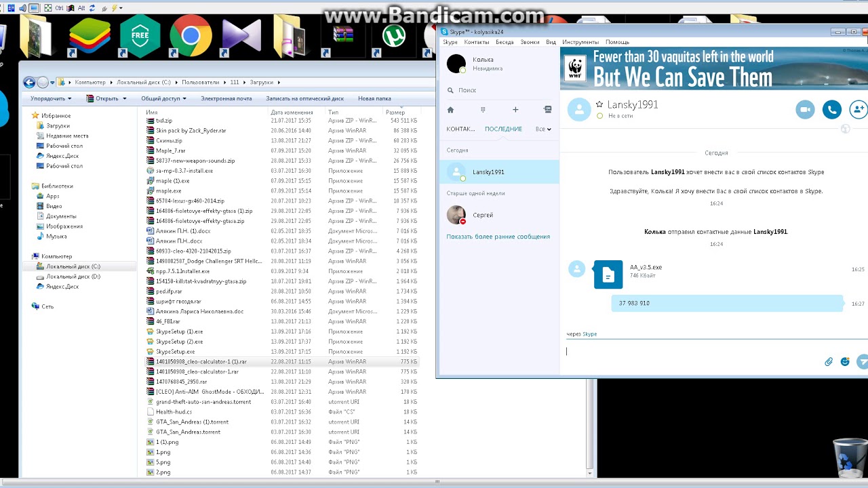The width and height of the screenshot is (868, 488).
Task: Open the Беседа menu in Skype
Action: point(505,42)
